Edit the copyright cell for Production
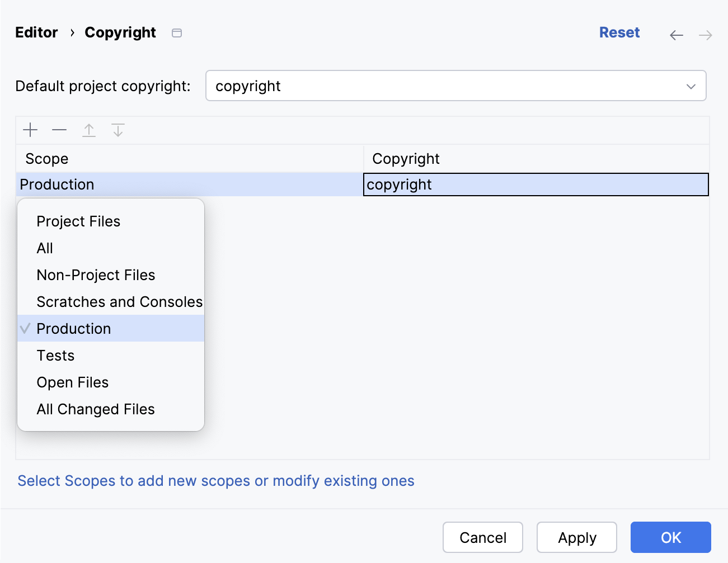The height and width of the screenshot is (563, 728). click(x=536, y=184)
